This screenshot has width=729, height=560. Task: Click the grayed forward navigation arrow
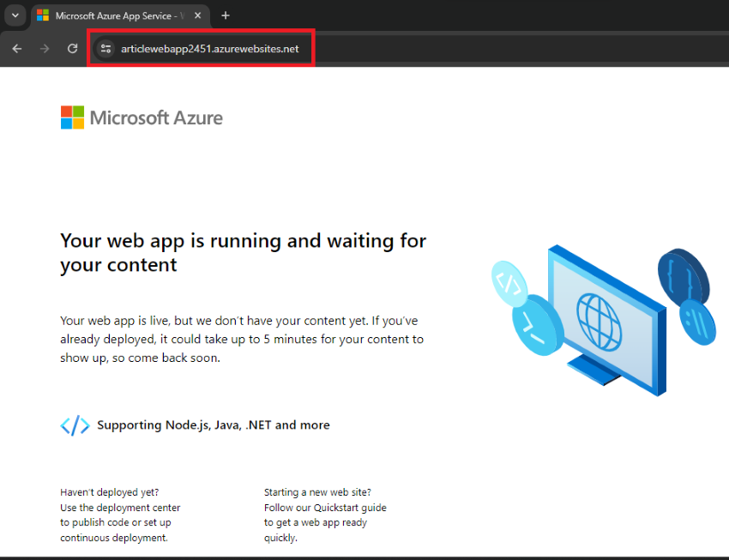44,48
